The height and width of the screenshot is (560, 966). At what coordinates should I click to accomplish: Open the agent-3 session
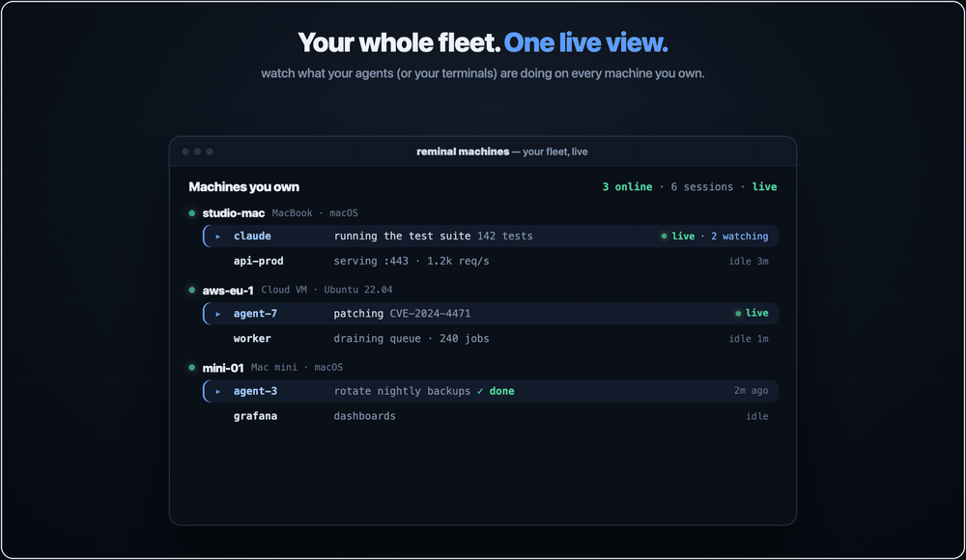[x=491, y=391]
